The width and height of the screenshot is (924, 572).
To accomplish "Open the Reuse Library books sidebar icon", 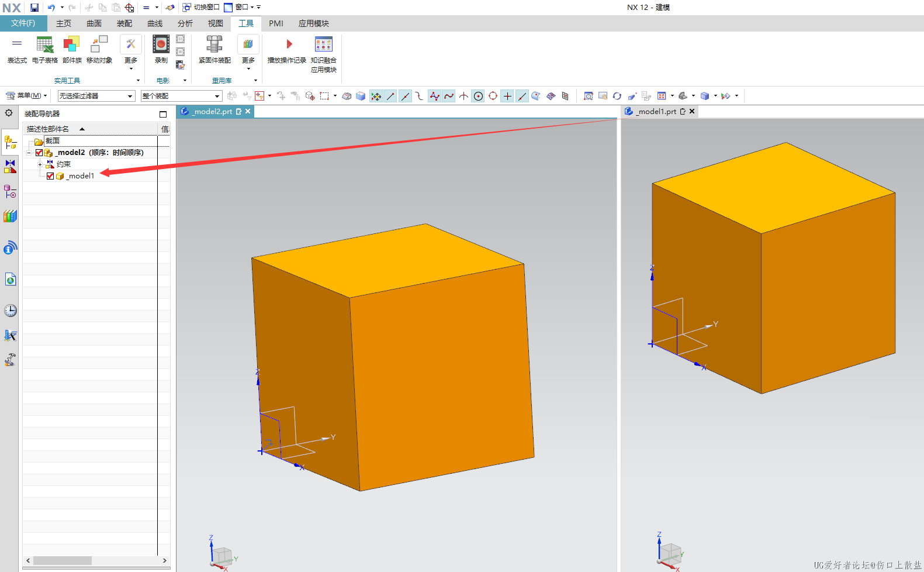I will pyautogui.click(x=10, y=216).
